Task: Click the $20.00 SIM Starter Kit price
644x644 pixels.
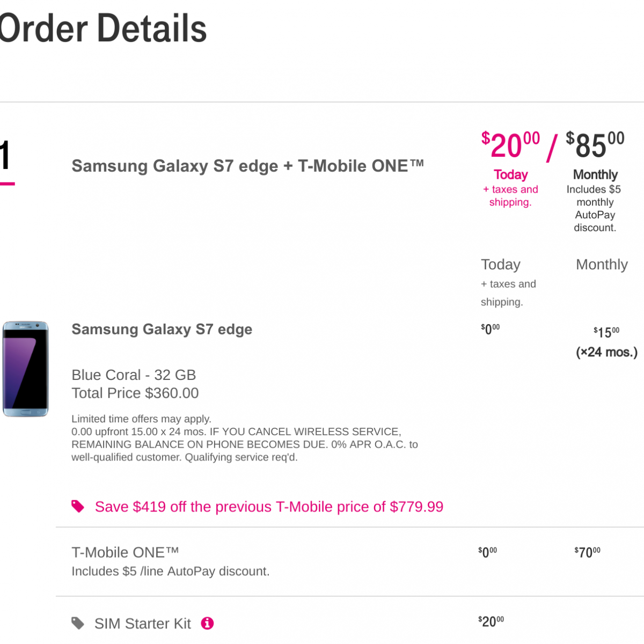Action: coord(491,621)
